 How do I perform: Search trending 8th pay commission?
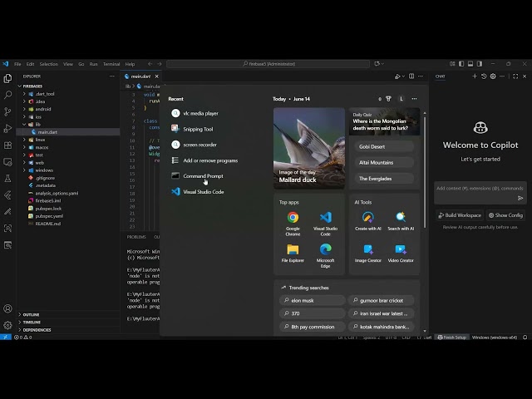(313, 327)
